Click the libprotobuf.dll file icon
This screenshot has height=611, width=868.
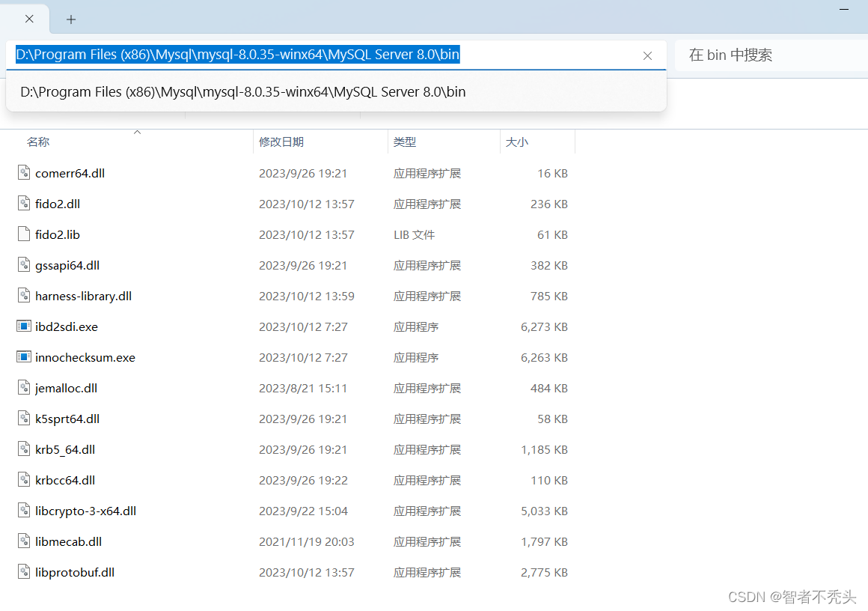pos(24,572)
